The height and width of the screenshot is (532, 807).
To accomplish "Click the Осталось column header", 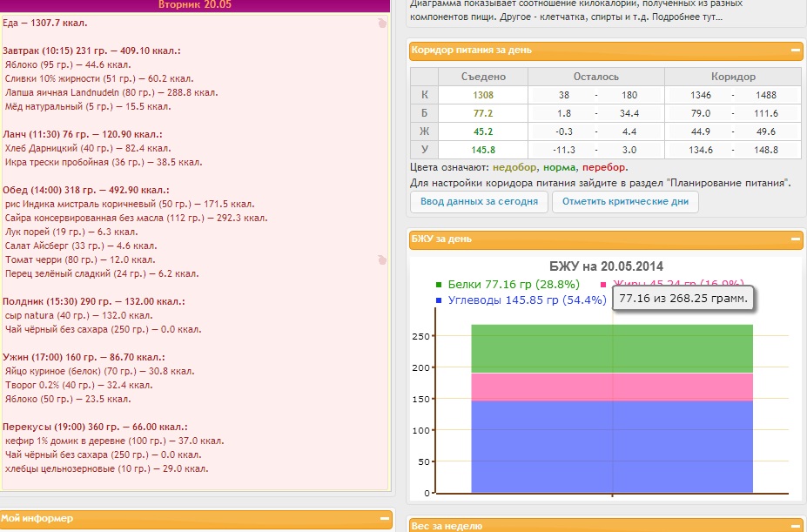I will [596, 77].
